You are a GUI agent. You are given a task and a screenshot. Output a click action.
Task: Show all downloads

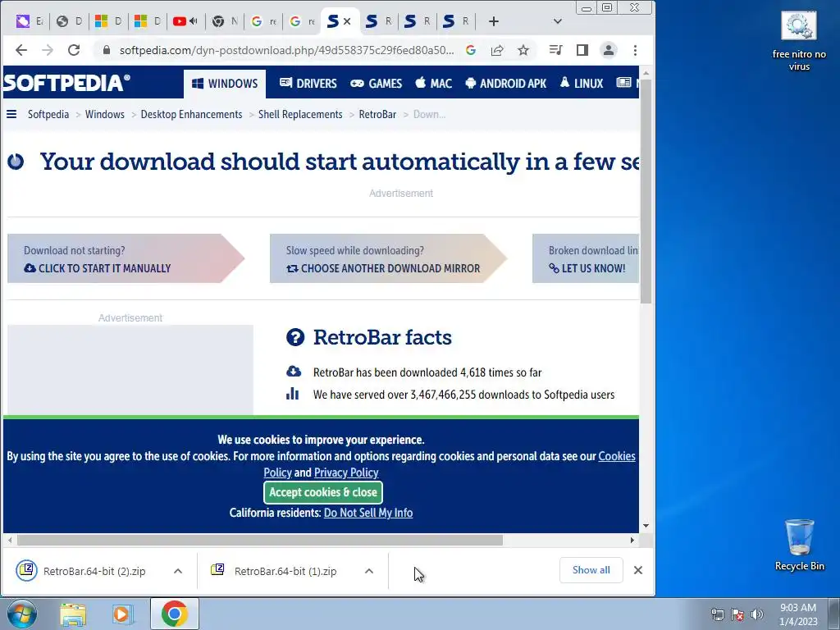(591, 570)
